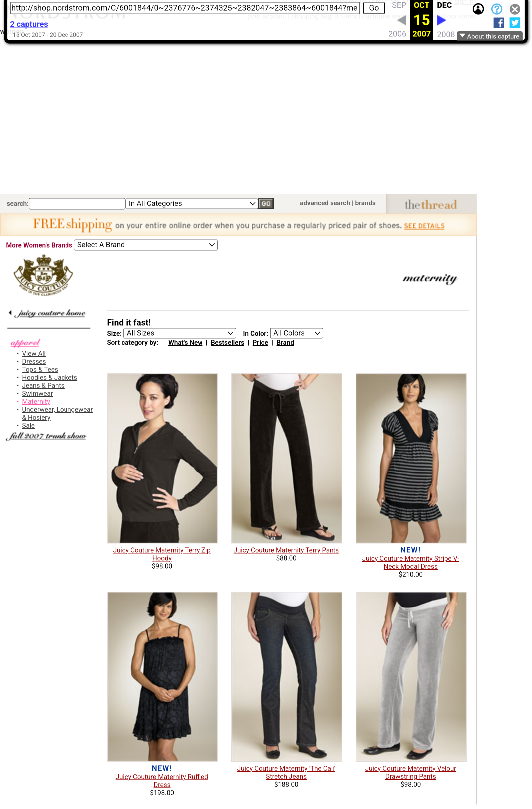Open SEE DETAILS free shipping link
This screenshot has width=532, height=809.
click(x=424, y=226)
